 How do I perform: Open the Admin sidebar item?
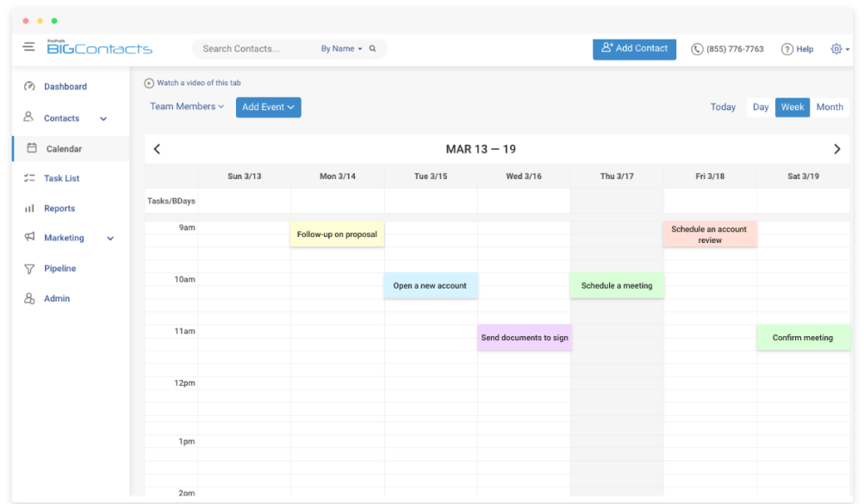point(57,299)
